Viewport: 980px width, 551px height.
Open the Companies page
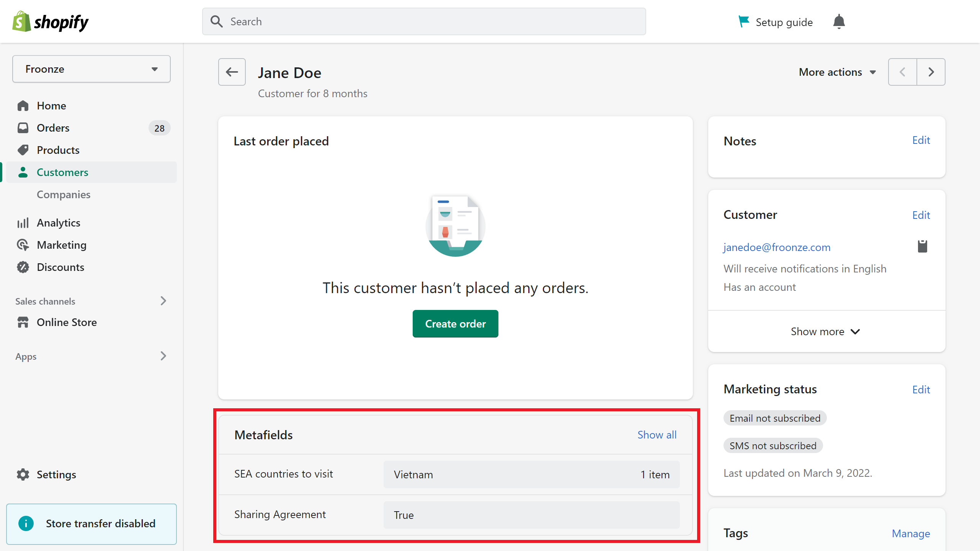pyautogui.click(x=64, y=194)
